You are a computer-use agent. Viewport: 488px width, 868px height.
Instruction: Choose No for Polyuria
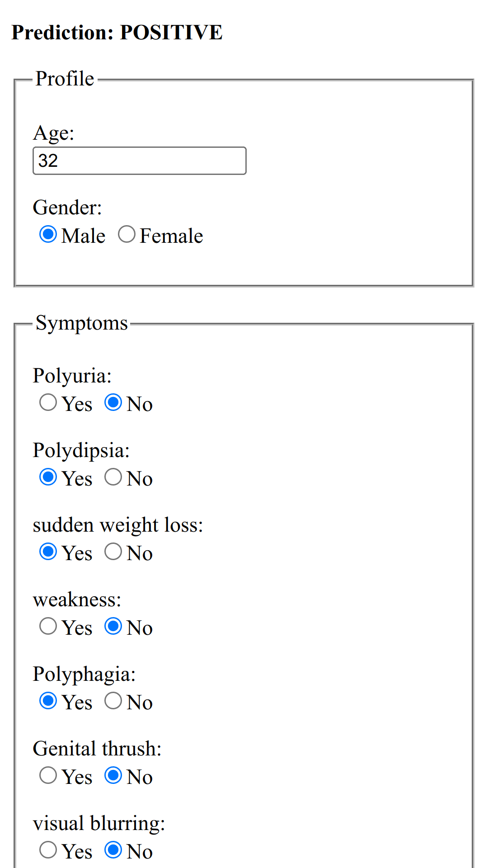pos(113,402)
